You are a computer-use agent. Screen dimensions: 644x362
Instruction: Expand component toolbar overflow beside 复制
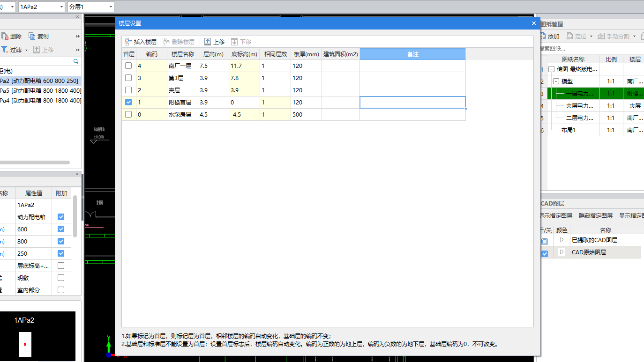(x=78, y=36)
